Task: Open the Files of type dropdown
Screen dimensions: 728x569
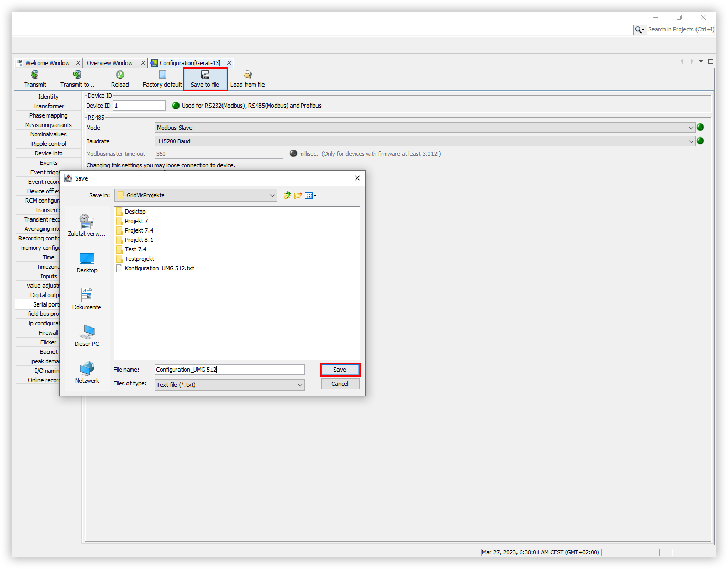Action: (x=300, y=385)
